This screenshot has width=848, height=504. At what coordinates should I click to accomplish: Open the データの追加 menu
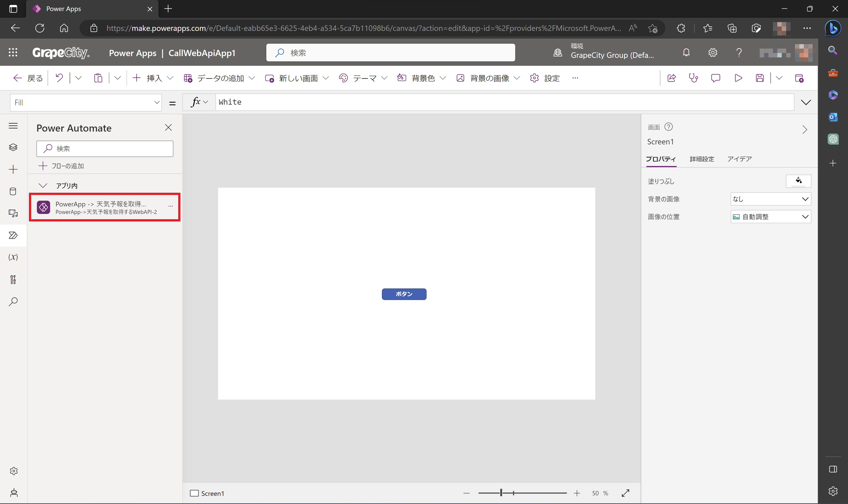click(x=219, y=78)
